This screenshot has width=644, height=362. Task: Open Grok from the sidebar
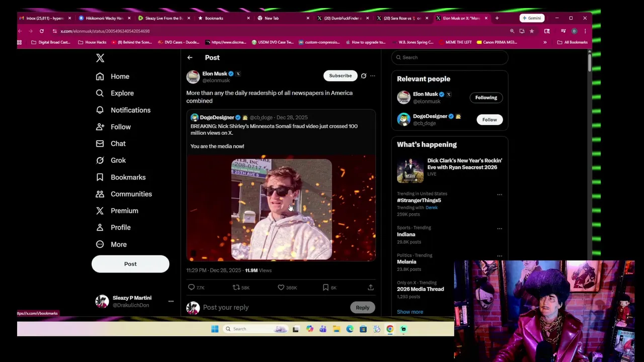pyautogui.click(x=111, y=160)
